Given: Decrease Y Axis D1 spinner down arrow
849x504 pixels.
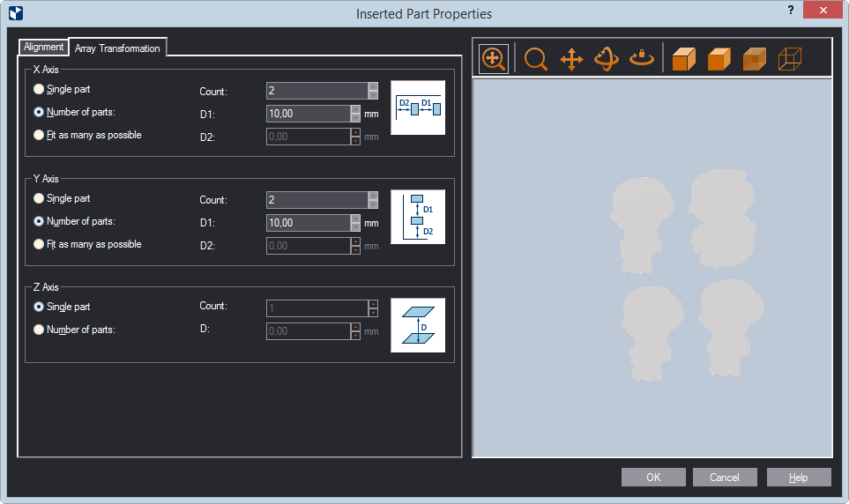Looking at the screenshot, I should tap(356, 226).
